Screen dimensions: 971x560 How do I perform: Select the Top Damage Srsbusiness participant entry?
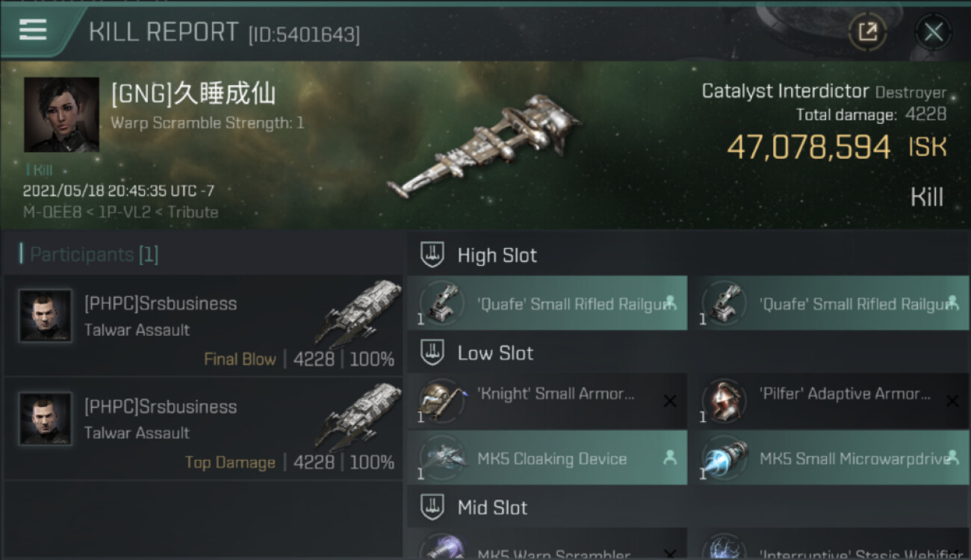(203, 429)
